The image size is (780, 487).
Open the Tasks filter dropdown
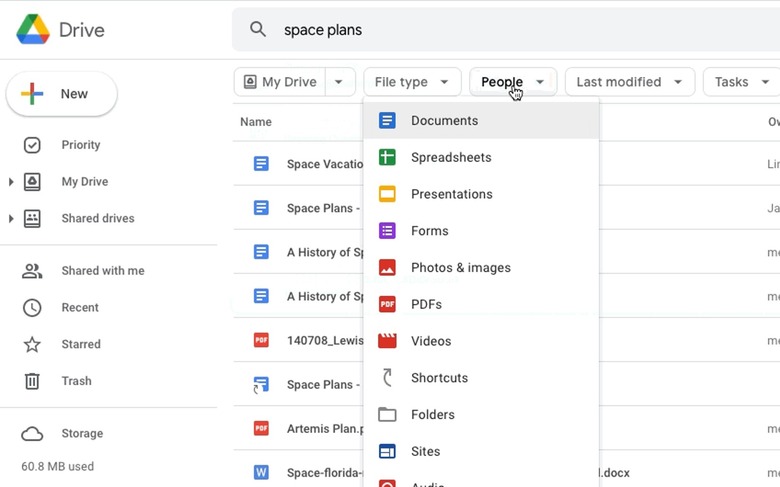740,82
